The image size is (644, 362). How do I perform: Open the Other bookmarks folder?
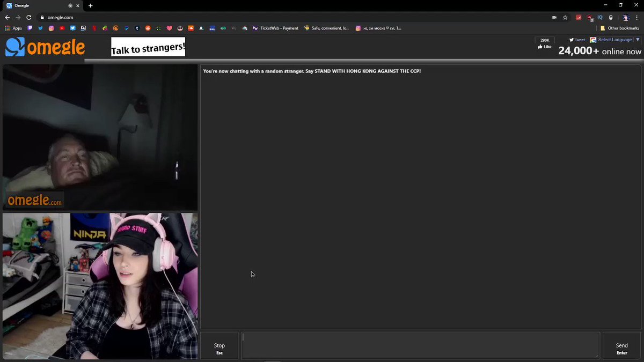tap(620, 28)
